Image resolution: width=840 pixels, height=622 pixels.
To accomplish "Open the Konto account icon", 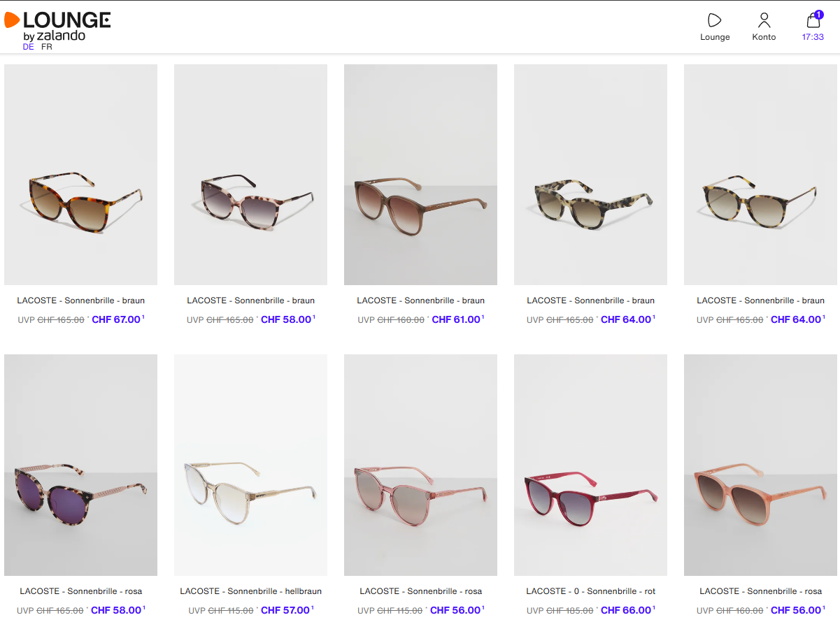I will (764, 21).
